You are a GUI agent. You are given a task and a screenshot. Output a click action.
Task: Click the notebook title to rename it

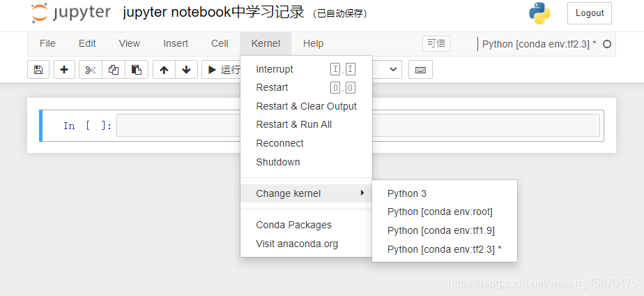pos(213,13)
